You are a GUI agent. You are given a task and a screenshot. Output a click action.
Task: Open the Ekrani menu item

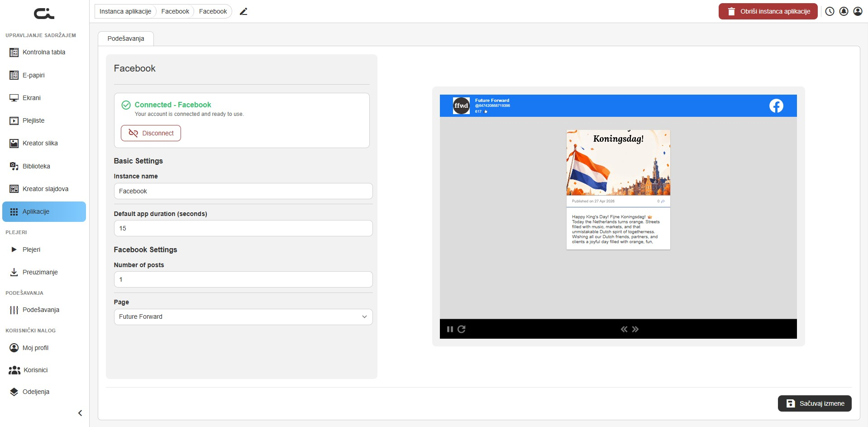coord(44,98)
